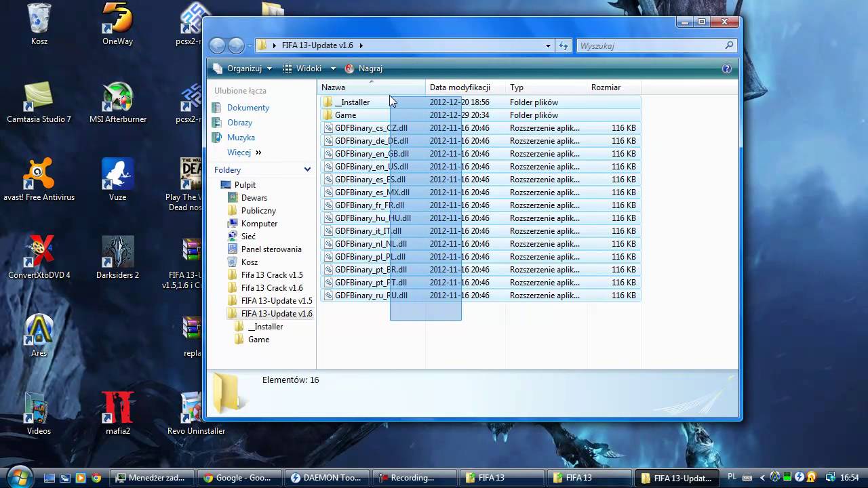Click the help question mark icon
The height and width of the screenshot is (488, 868).
[727, 68]
